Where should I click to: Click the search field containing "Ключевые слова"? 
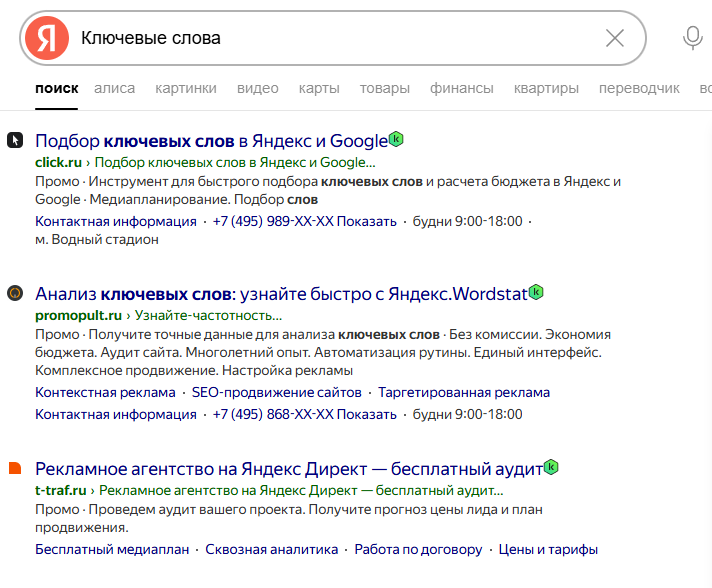tap(333, 38)
